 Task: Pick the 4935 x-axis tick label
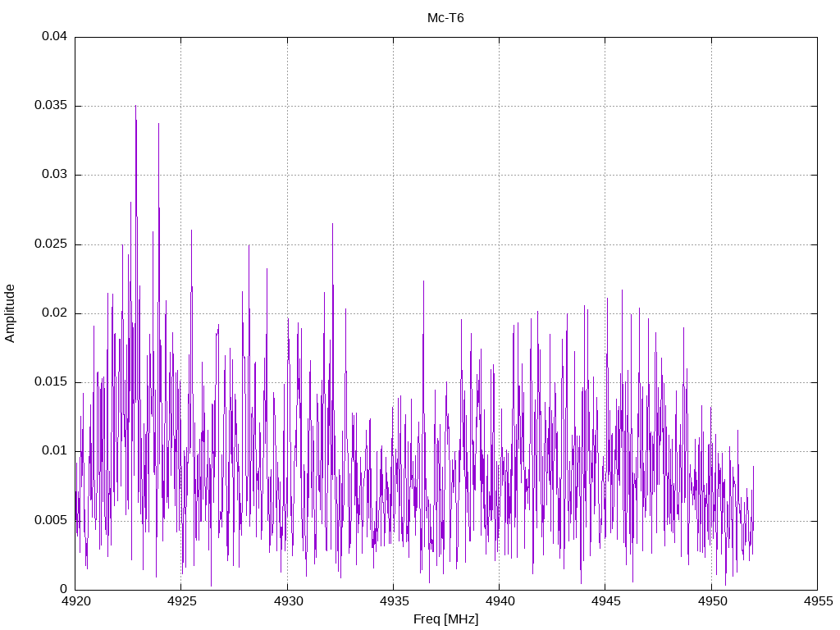tap(393, 601)
